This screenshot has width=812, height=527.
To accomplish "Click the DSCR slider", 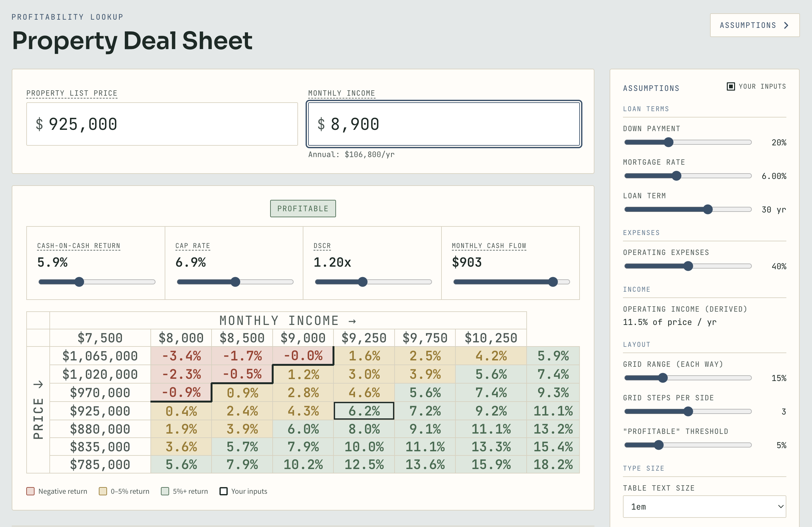I will (373, 282).
